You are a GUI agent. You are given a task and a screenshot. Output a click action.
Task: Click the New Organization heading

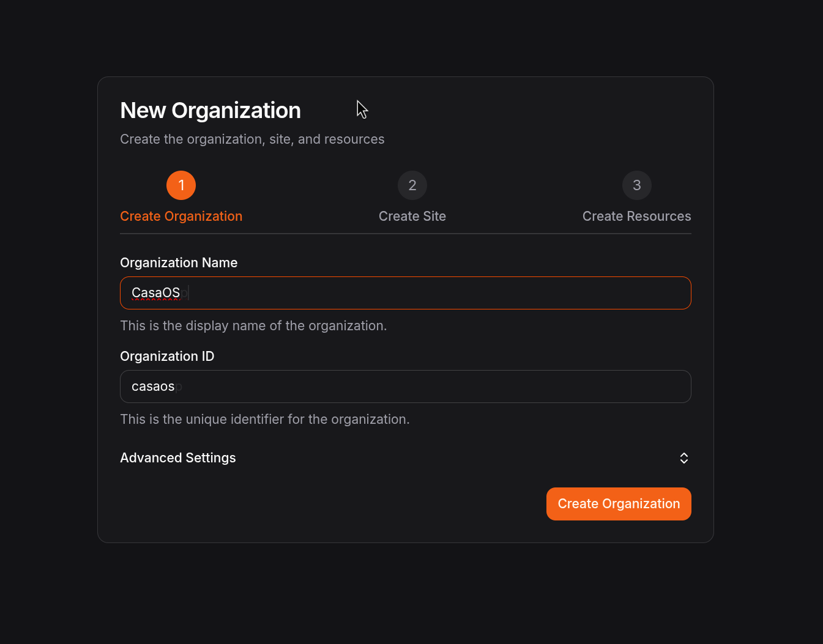tap(210, 111)
